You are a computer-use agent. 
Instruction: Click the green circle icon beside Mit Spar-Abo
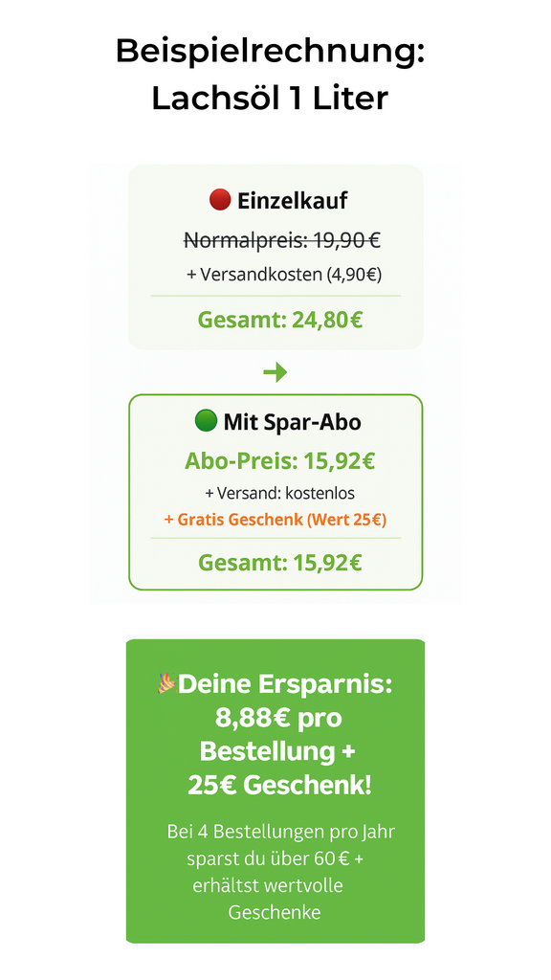[x=206, y=422]
